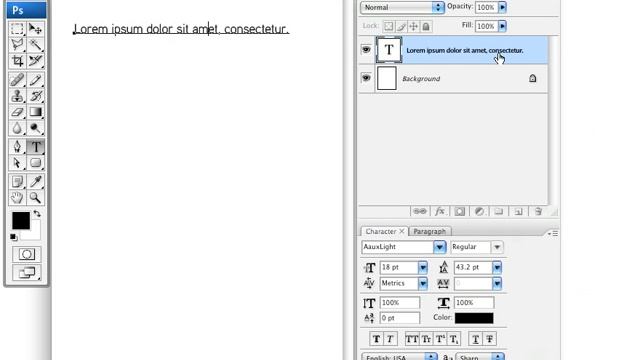Toggle Underline text style
Viewport: 640px width, 360px height.
(476, 339)
